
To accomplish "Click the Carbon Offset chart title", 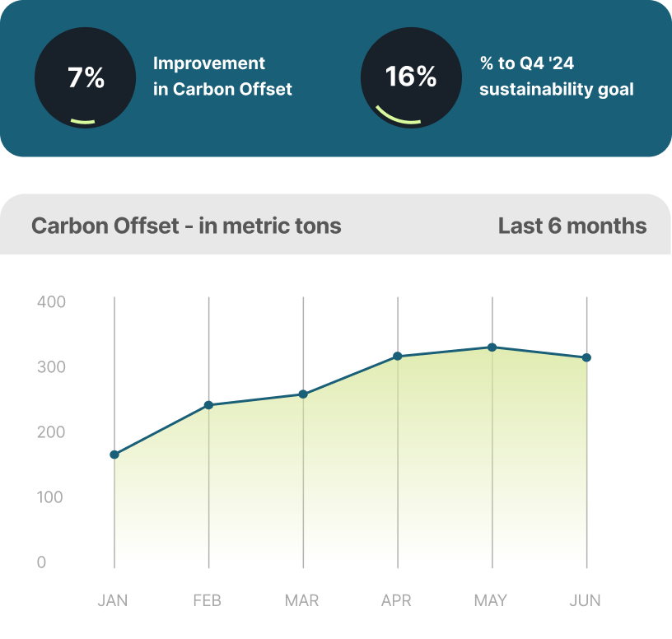I will pyautogui.click(x=186, y=226).
